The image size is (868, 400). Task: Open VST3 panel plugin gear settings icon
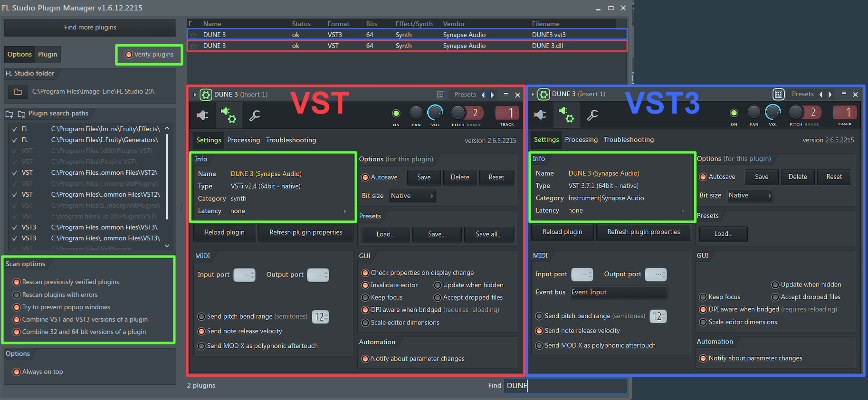coord(566,114)
